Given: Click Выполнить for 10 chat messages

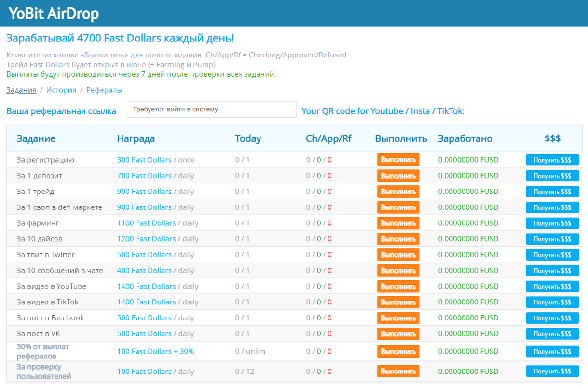Looking at the screenshot, I should pyautogui.click(x=398, y=271).
